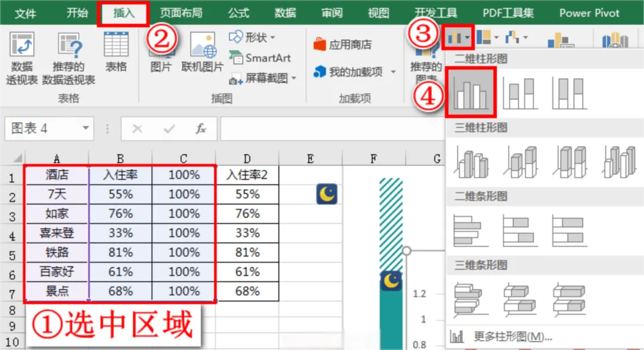
Task: Open the 形状 shapes dropdown
Action: click(x=252, y=38)
